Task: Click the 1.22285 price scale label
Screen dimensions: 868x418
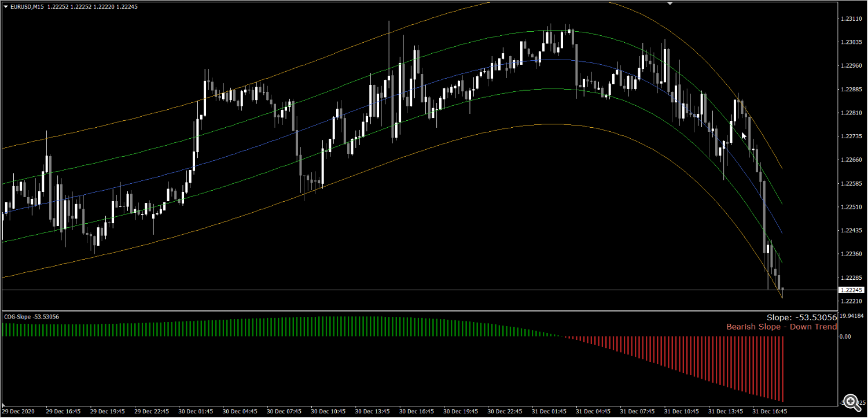Action: coord(850,278)
